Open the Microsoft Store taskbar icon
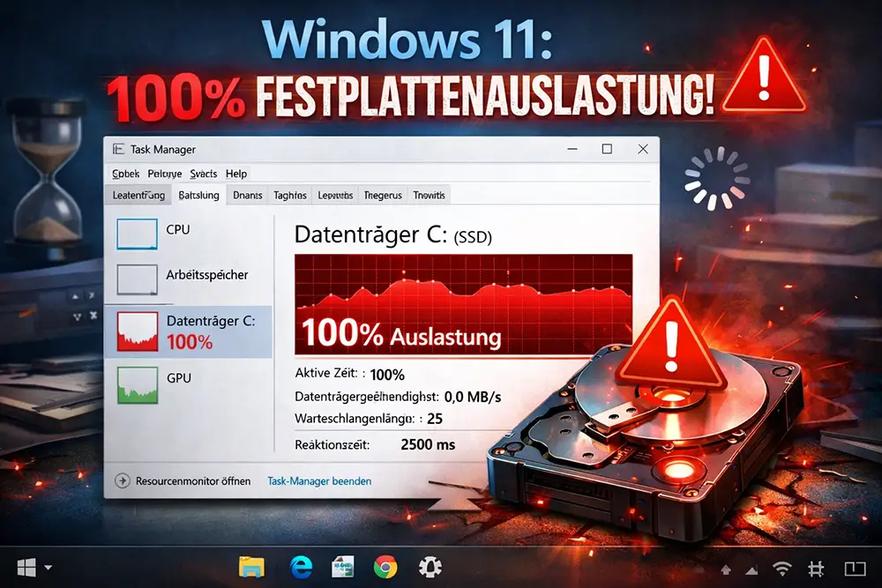The image size is (882, 588). pos(341,567)
